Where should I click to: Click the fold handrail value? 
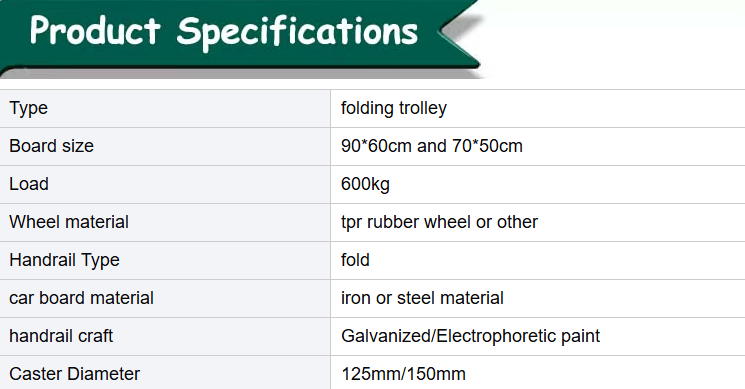coord(355,260)
